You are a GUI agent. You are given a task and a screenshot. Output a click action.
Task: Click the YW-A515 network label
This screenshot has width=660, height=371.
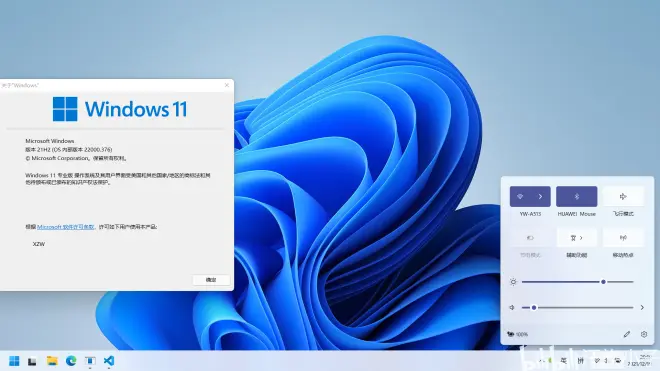(x=530, y=214)
